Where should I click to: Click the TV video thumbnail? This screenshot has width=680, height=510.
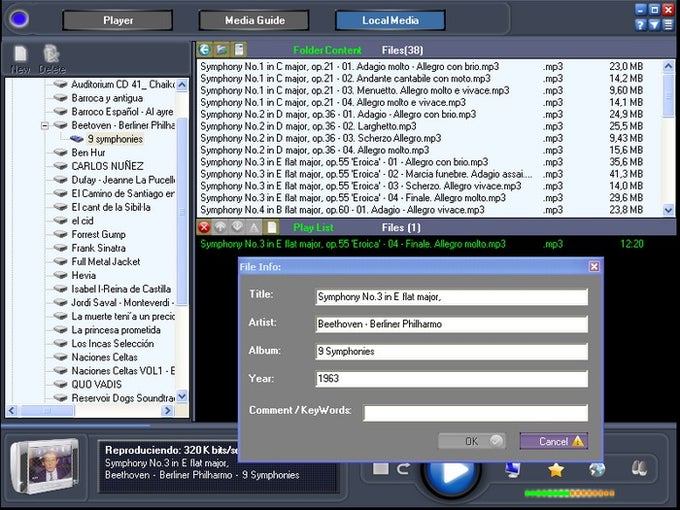(45, 467)
